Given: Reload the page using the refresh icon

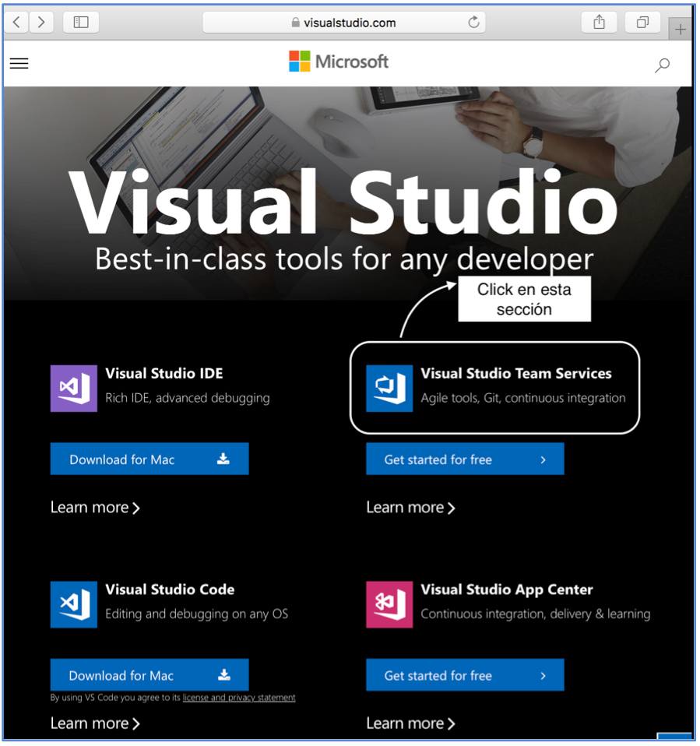Looking at the screenshot, I should click(x=473, y=22).
